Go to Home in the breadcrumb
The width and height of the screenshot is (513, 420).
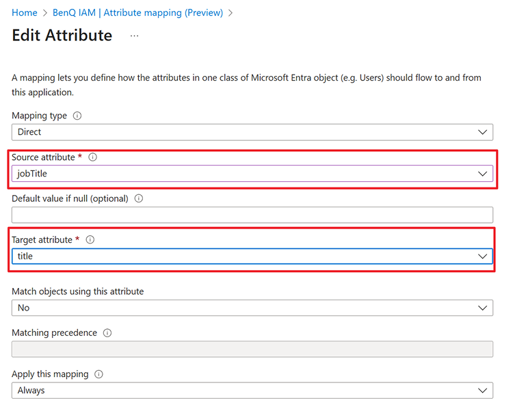pyautogui.click(x=25, y=13)
